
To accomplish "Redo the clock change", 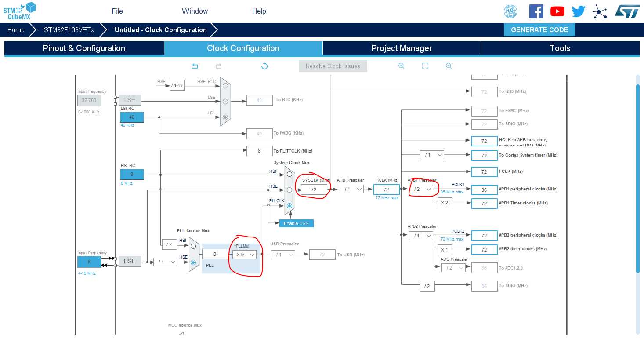I will 218,66.
